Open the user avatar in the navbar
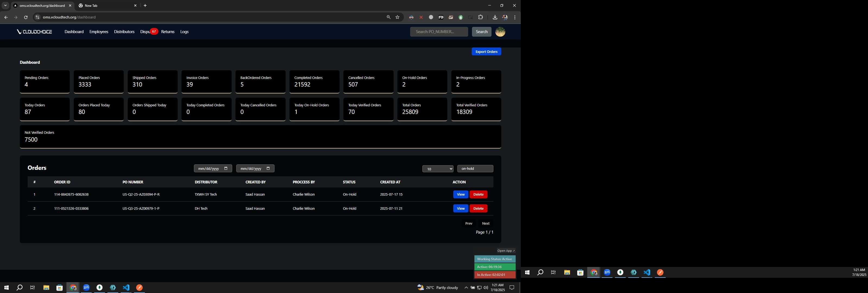Image resolution: width=868 pixels, height=293 pixels. (x=500, y=32)
